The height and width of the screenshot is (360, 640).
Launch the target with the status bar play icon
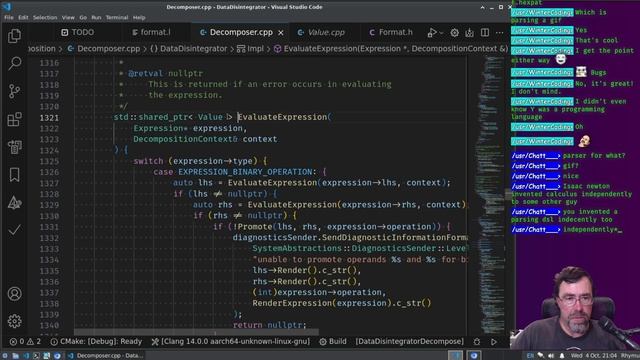pyautogui.click(x=494, y=342)
